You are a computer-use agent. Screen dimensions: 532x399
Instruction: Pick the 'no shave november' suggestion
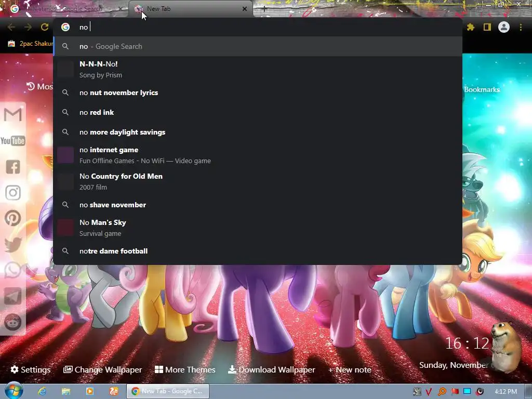(258, 205)
